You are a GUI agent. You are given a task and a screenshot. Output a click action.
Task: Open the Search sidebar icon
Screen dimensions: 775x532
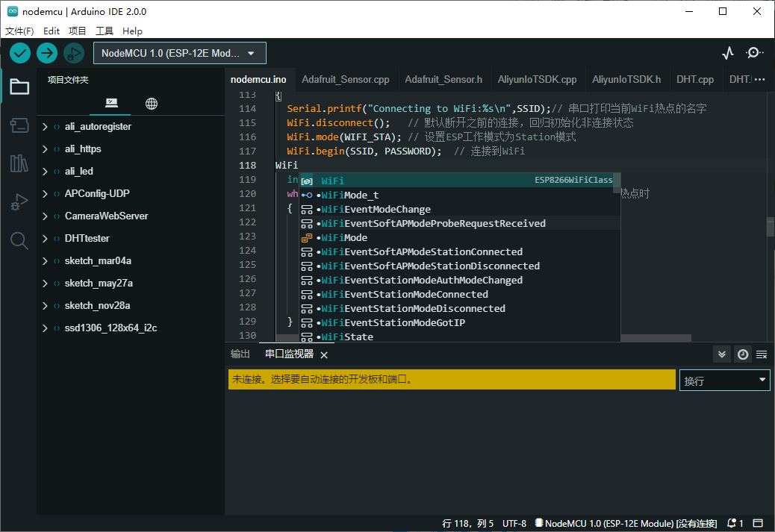pos(19,240)
